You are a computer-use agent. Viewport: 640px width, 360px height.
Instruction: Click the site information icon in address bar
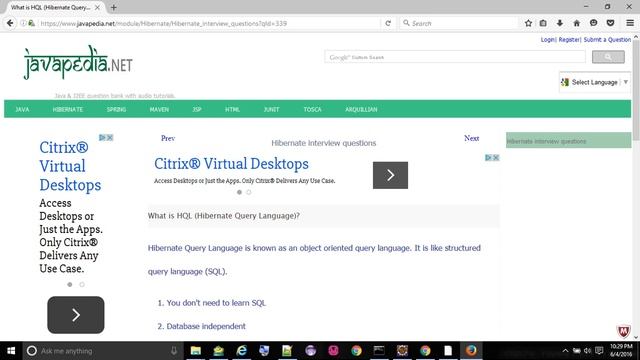[23, 23]
